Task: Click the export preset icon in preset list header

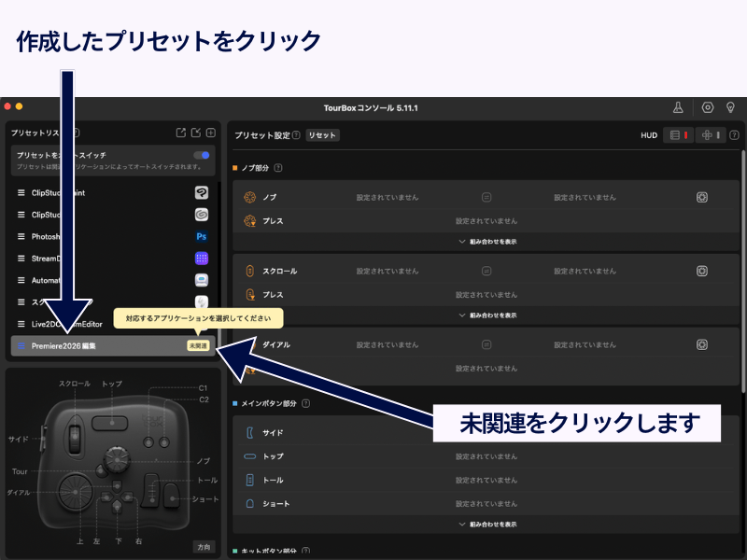Action: point(181,133)
